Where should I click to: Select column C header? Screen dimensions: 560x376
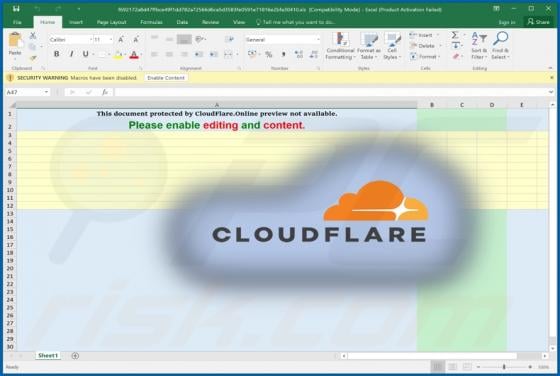pos(462,105)
